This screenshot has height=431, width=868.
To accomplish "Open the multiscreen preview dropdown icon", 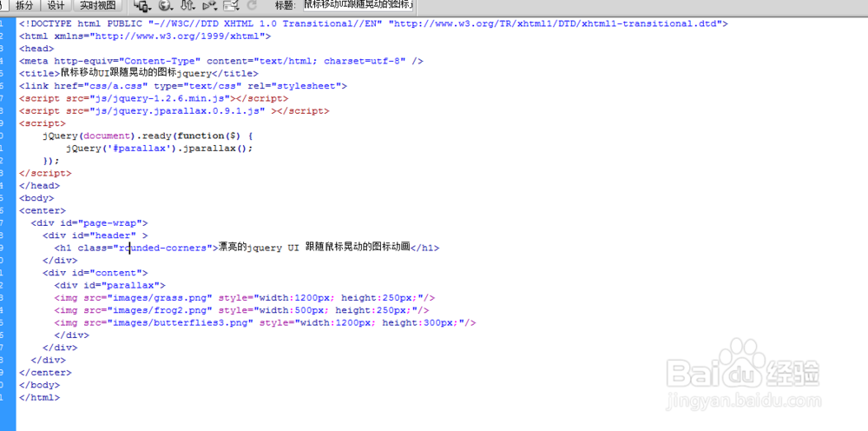I will pos(143,6).
